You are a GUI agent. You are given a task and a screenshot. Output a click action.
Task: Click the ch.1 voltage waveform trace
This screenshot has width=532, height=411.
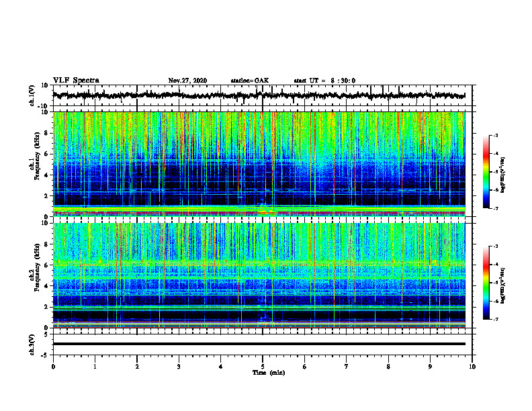point(259,95)
